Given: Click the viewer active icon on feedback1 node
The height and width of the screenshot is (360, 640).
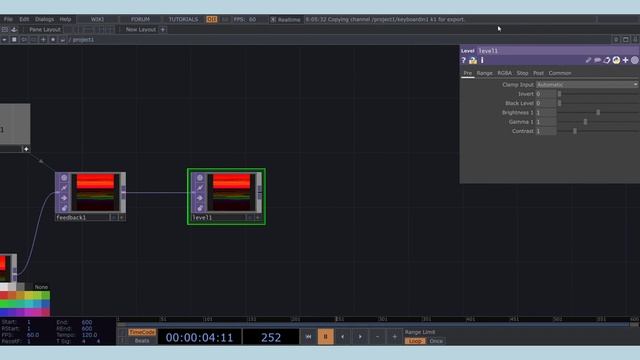Looking at the screenshot, I should coord(64,178).
